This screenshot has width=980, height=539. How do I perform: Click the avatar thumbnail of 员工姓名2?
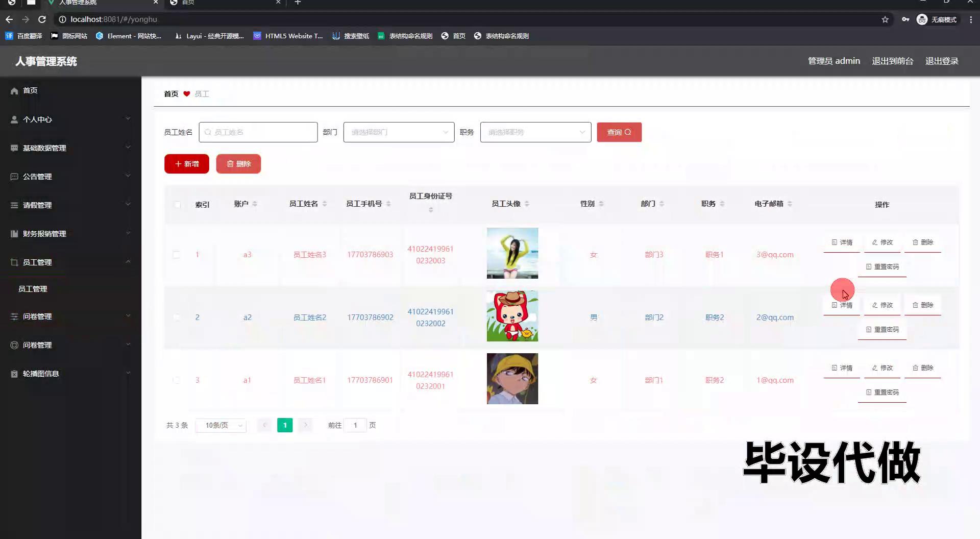[x=512, y=316]
